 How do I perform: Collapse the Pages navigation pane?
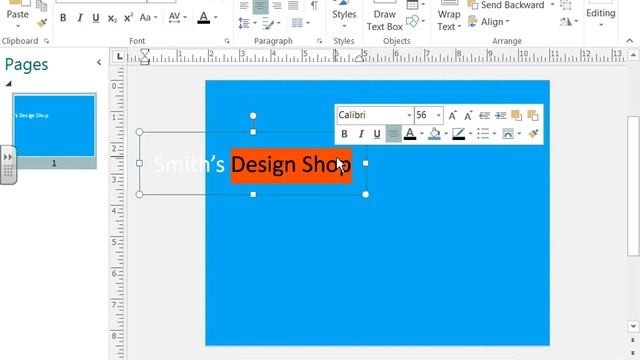tap(99, 62)
